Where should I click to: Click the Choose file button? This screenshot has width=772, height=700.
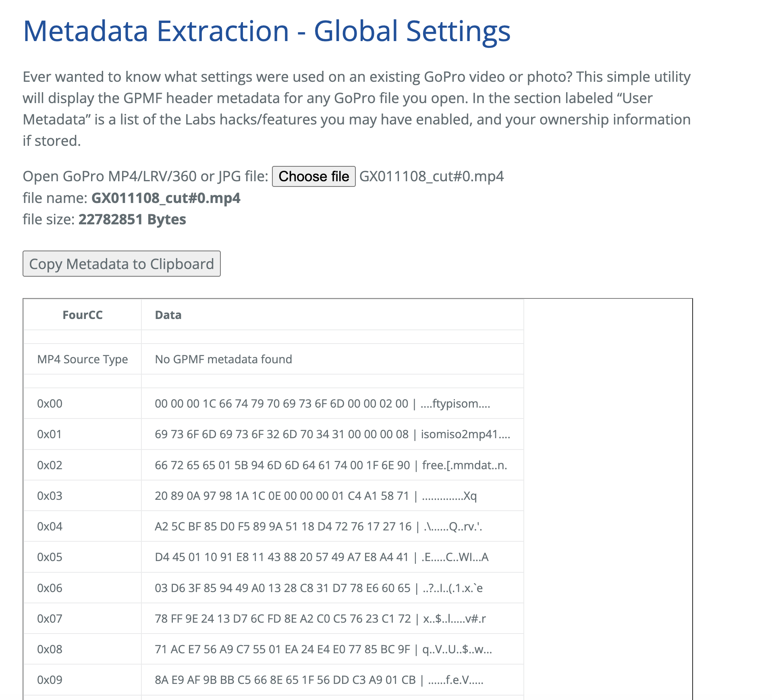(313, 176)
